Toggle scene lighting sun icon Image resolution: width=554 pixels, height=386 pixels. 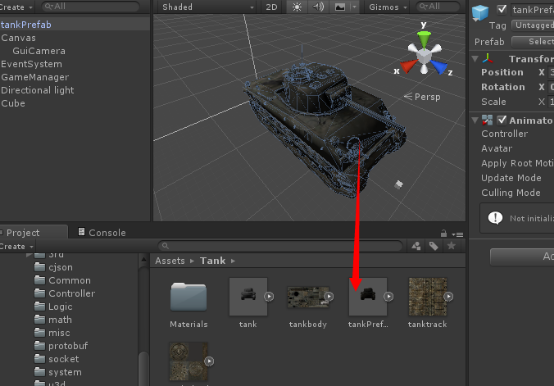coord(297,7)
